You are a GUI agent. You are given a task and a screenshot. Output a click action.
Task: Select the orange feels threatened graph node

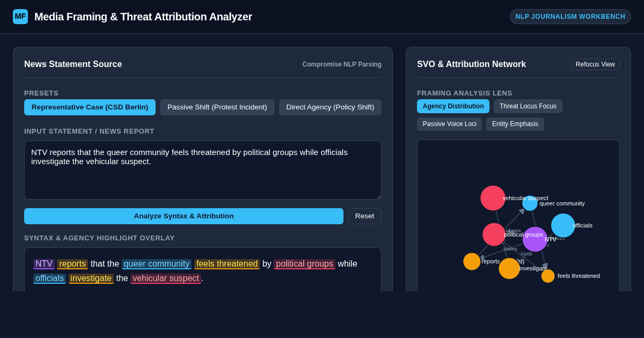pos(548,276)
